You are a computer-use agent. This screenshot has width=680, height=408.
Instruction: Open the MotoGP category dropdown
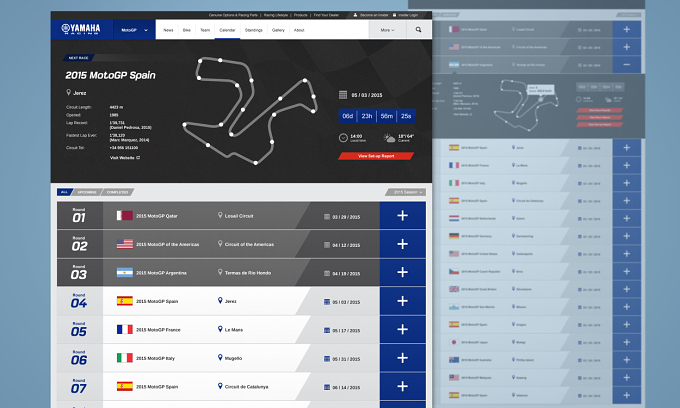pos(134,30)
